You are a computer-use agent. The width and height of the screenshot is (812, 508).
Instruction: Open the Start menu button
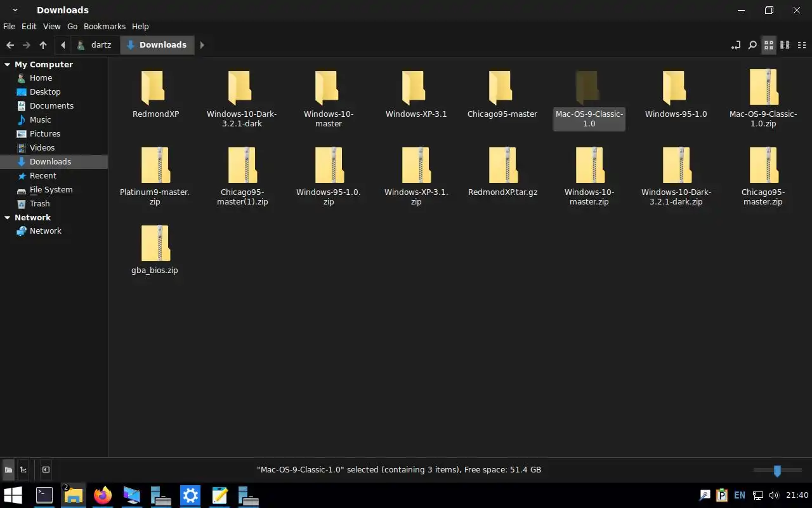coord(13,495)
